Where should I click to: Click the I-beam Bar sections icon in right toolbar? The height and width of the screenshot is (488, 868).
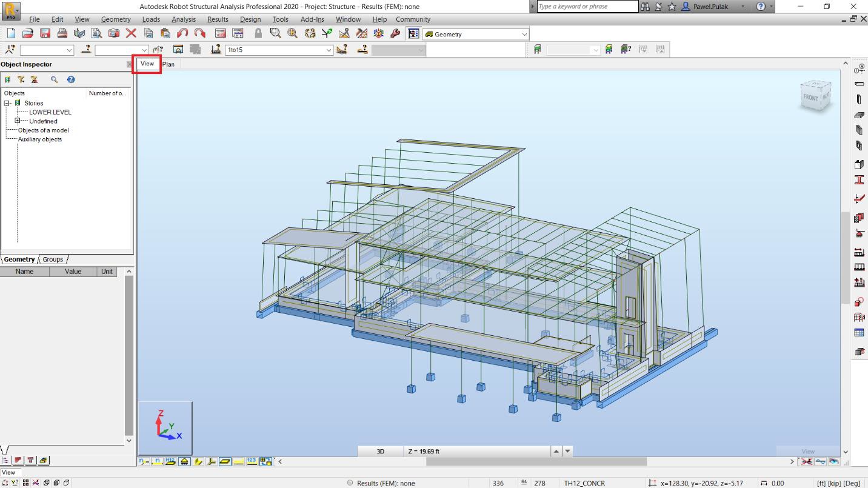click(x=859, y=179)
